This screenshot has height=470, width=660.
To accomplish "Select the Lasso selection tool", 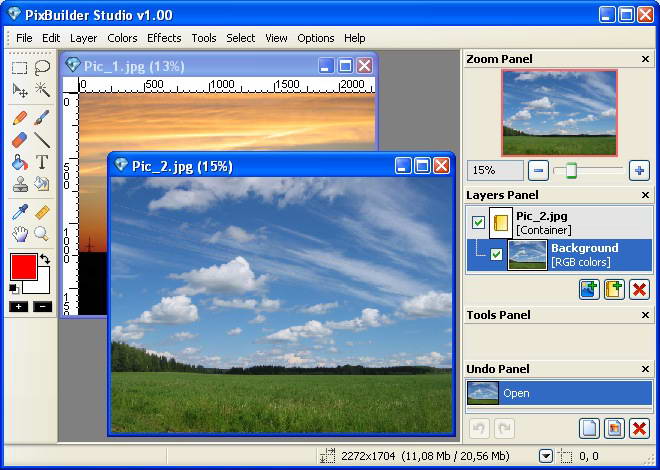I will 42,68.
